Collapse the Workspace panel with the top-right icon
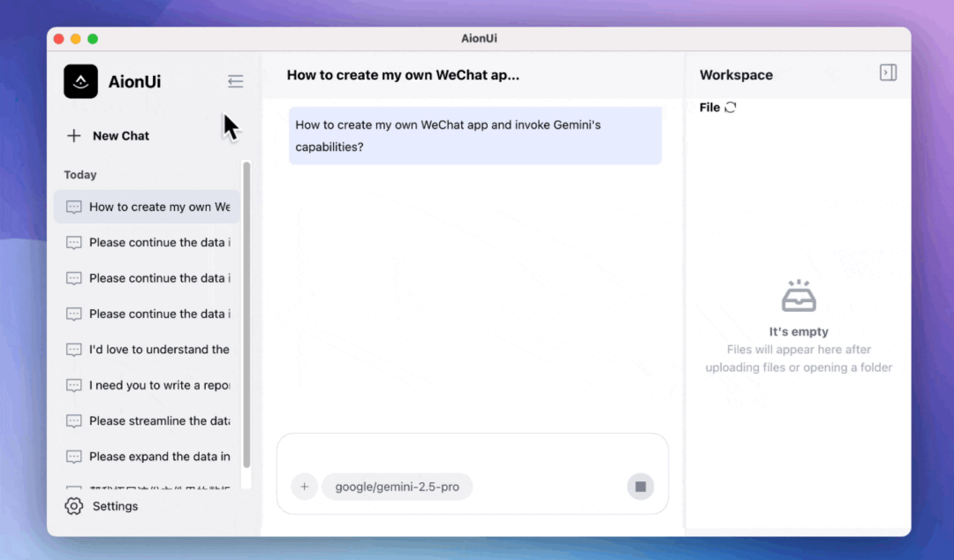The width and height of the screenshot is (954, 560). pos(888,73)
